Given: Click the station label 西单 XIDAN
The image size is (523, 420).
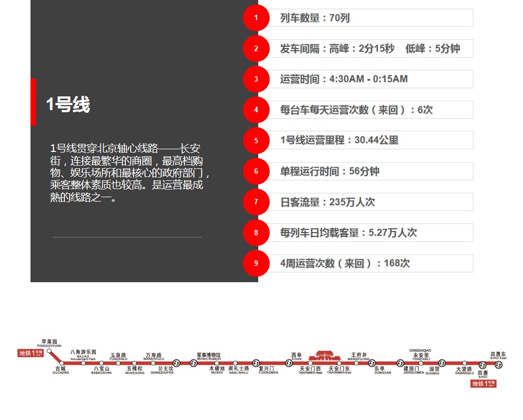Looking at the screenshot, I should tap(296, 357).
